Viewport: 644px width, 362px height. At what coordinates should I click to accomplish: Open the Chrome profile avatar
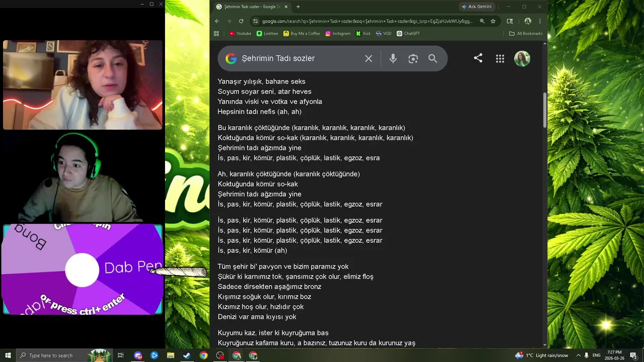point(527,21)
